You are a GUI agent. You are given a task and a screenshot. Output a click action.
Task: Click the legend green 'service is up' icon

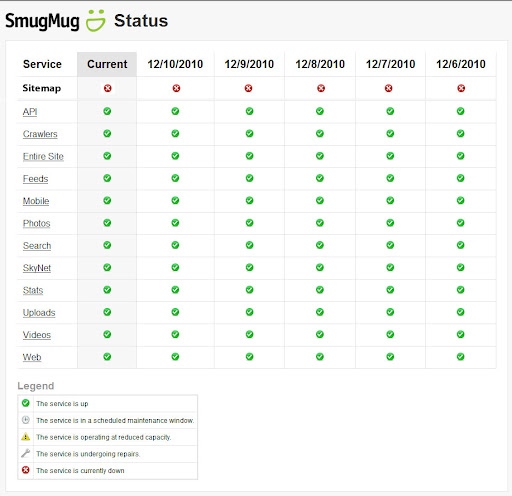click(x=26, y=403)
